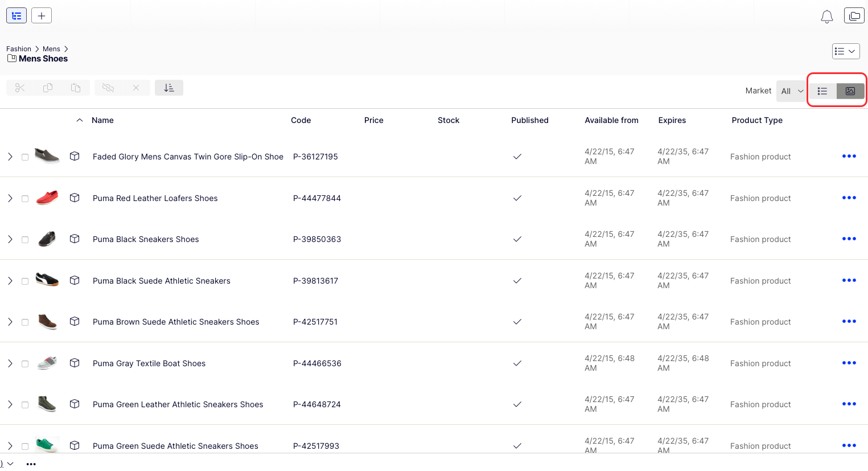Check the Puma Red Leather Loafers checkbox
This screenshot has height=471, width=868.
(25, 199)
